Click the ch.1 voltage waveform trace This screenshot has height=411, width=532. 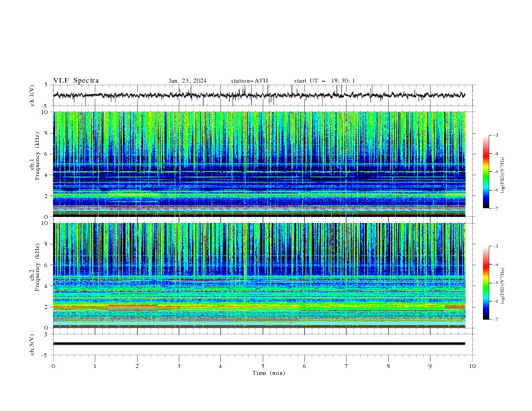tap(259, 95)
